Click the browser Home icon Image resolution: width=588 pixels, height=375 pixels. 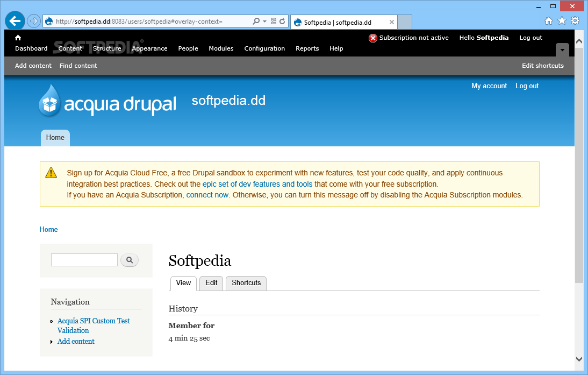pos(549,21)
